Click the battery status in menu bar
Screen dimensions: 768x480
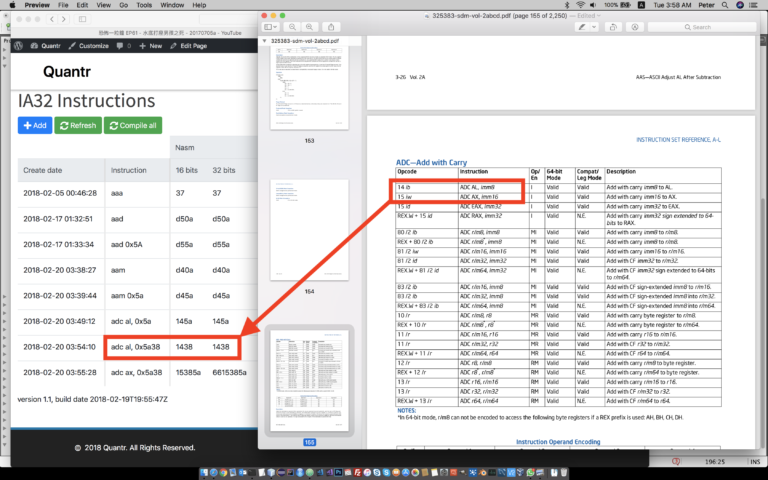618,5
